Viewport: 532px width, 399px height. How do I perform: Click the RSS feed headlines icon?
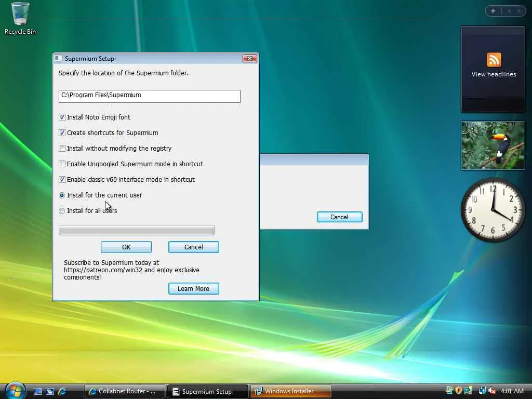click(494, 60)
